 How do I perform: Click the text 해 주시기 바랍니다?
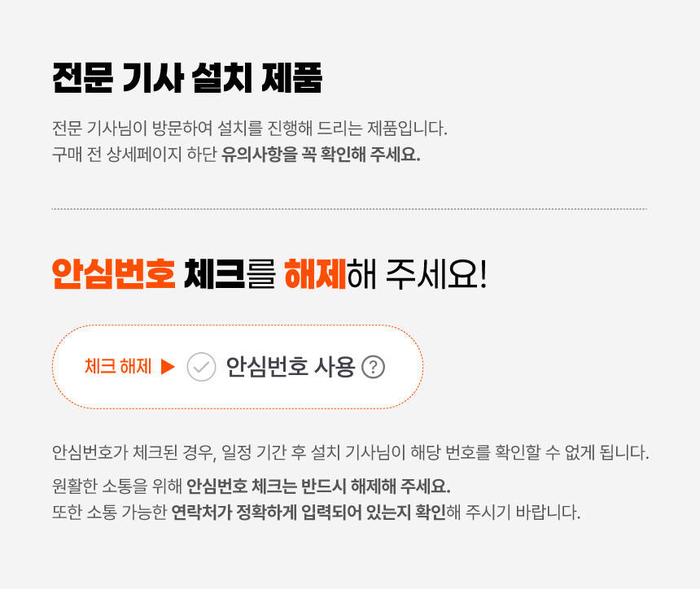(x=514, y=513)
